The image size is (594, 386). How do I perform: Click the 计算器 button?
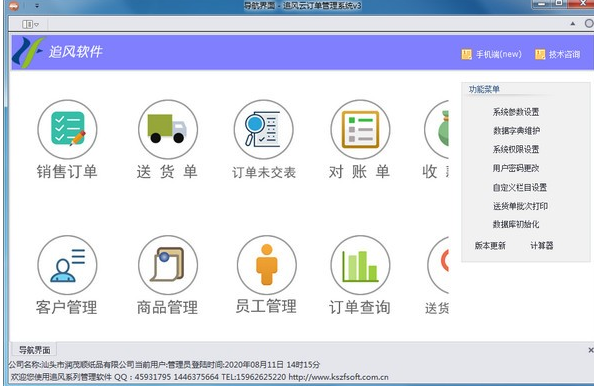point(542,245)
